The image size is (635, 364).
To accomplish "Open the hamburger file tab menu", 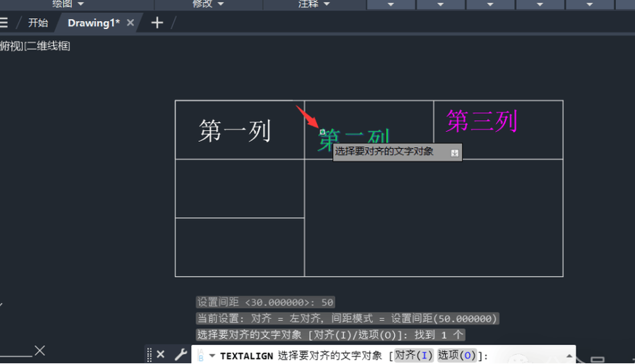I will click(4, 23).
